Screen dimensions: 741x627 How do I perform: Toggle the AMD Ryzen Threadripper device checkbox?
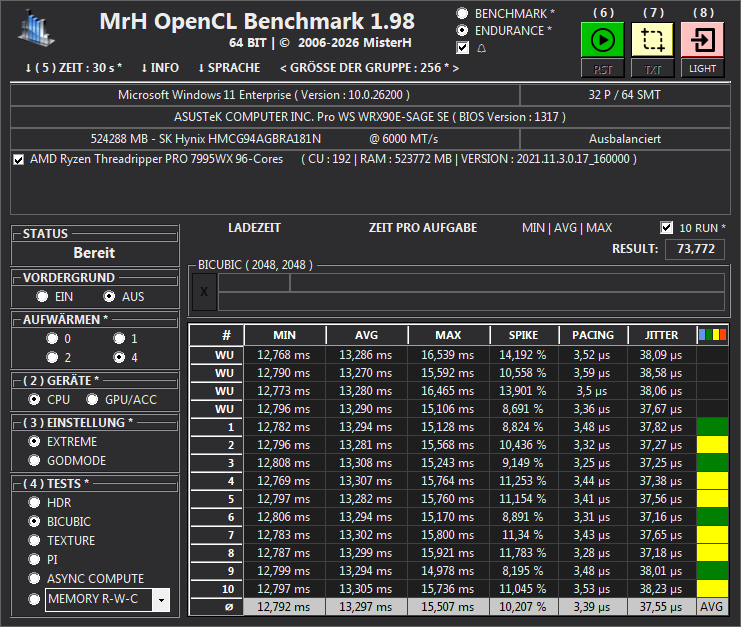[x=18, y=160]
